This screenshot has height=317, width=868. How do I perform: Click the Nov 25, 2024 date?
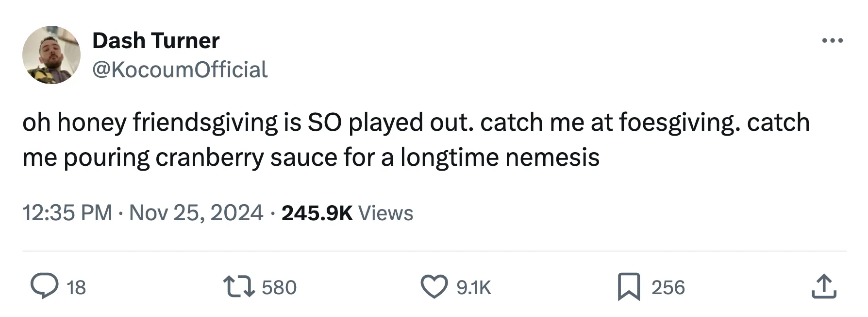(x=196, y=213)
